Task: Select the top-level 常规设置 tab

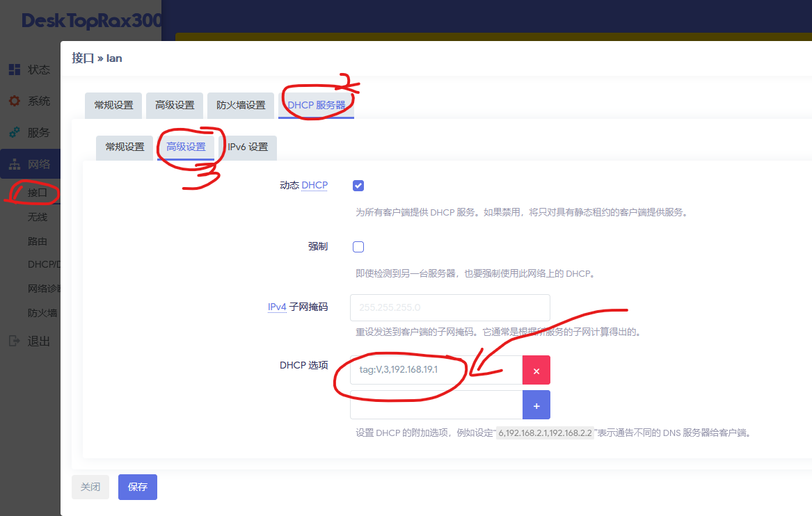Action: (113, 105)
